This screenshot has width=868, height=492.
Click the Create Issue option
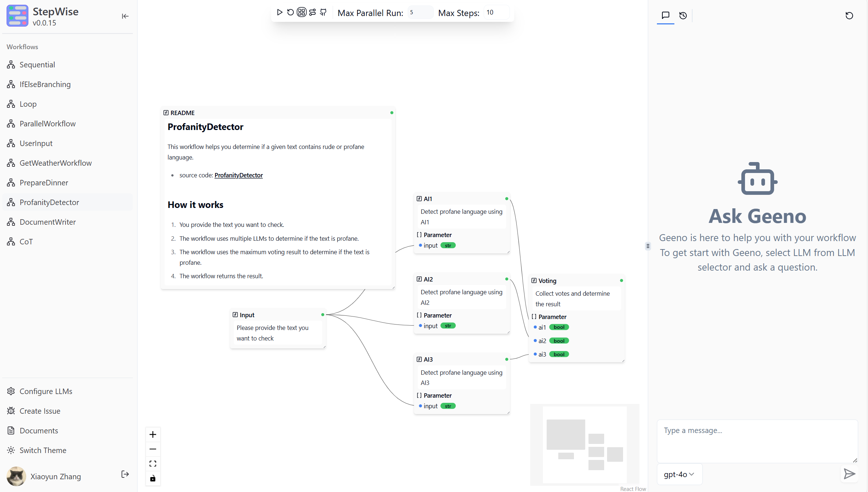pos(40,411)
